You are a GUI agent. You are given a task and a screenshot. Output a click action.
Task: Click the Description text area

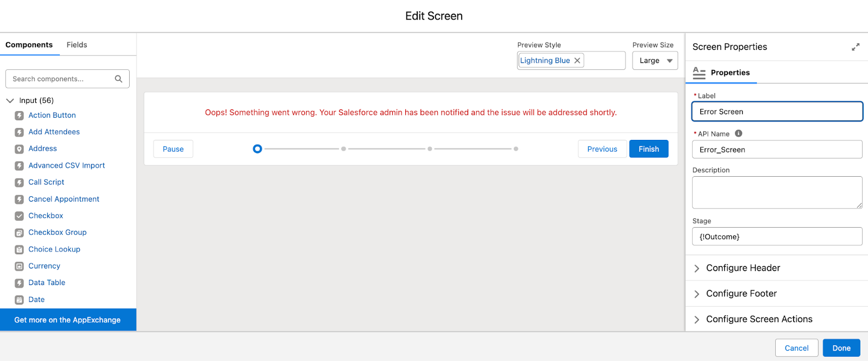click(x=776, y=192)
